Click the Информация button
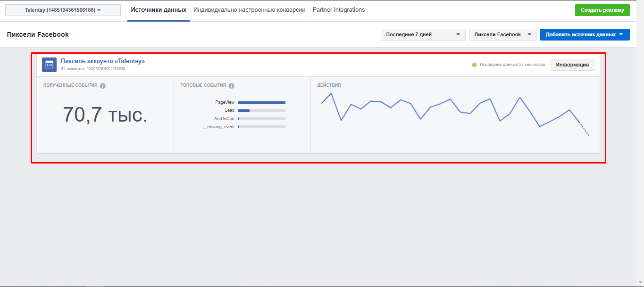The width and height of the screenshot is (644, 287). click(x=572, y=65)
